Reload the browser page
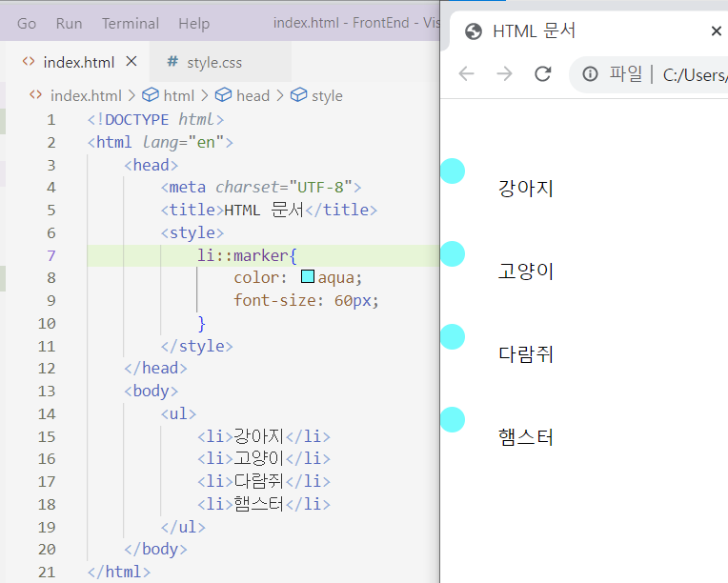Image resolution: width=728 pixels, height=583 pixels. pos(543,73)
